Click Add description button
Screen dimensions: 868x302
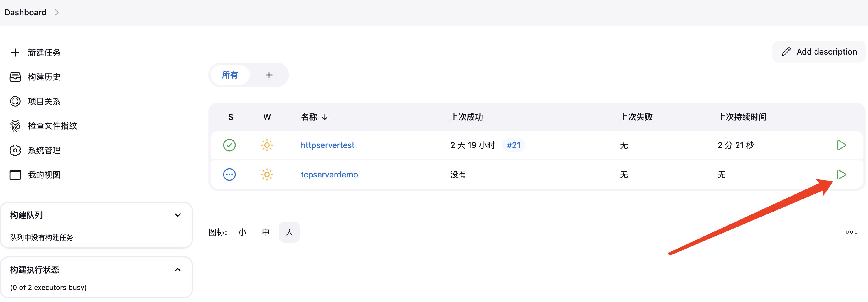[x=819, y=52]
